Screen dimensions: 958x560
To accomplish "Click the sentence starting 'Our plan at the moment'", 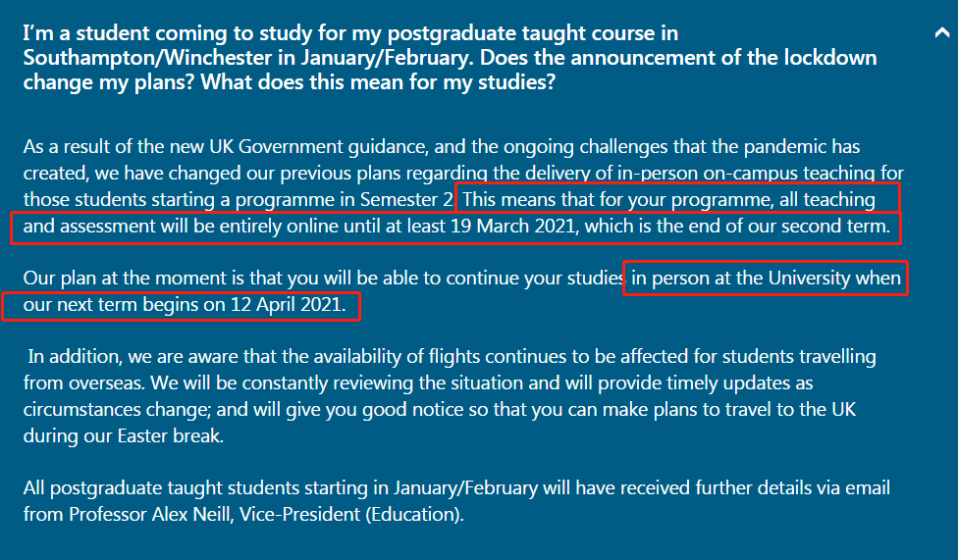I will (324, 279).
